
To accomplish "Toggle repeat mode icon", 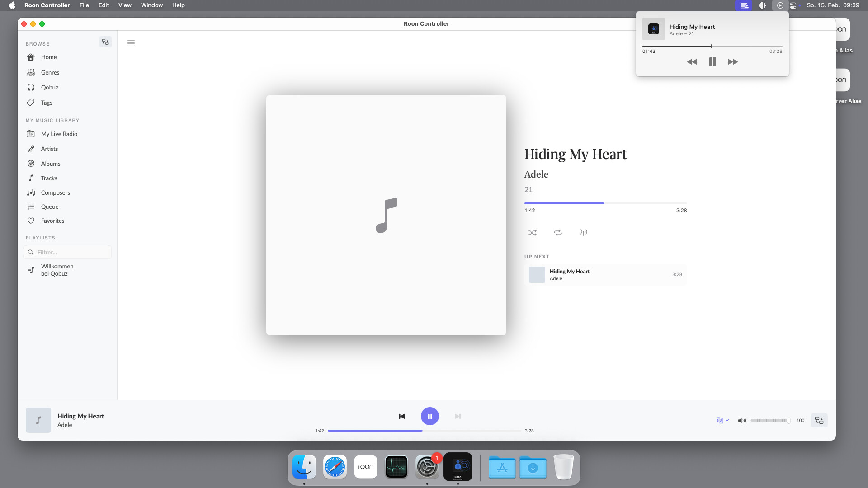I will point(558,233).
